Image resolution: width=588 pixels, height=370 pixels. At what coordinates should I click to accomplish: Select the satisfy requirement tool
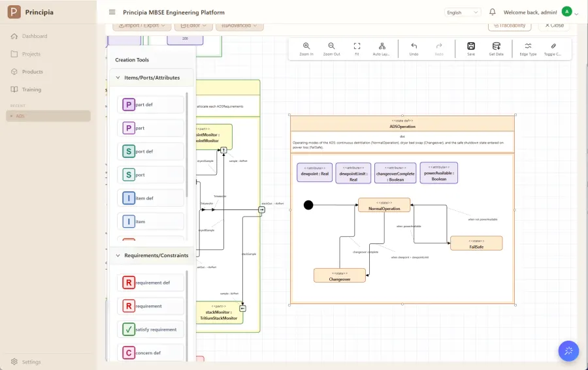(x=150, y=330)
